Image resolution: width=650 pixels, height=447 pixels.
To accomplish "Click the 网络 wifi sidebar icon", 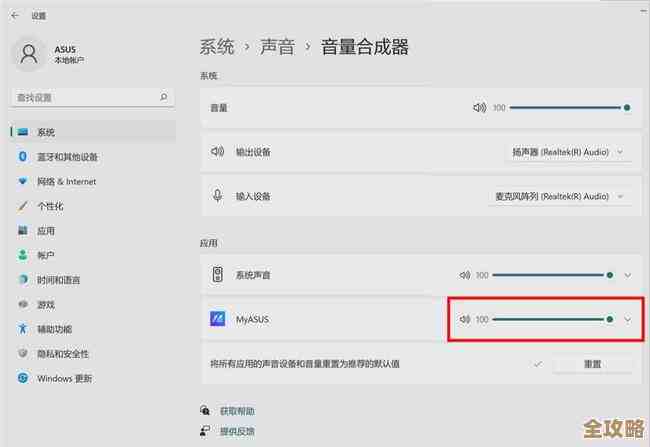I will (23, 181).
